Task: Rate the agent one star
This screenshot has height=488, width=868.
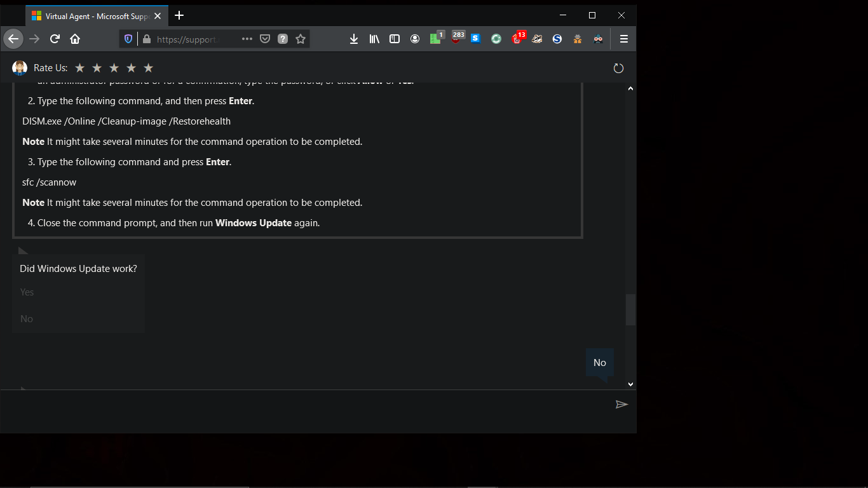Action: 79,68
